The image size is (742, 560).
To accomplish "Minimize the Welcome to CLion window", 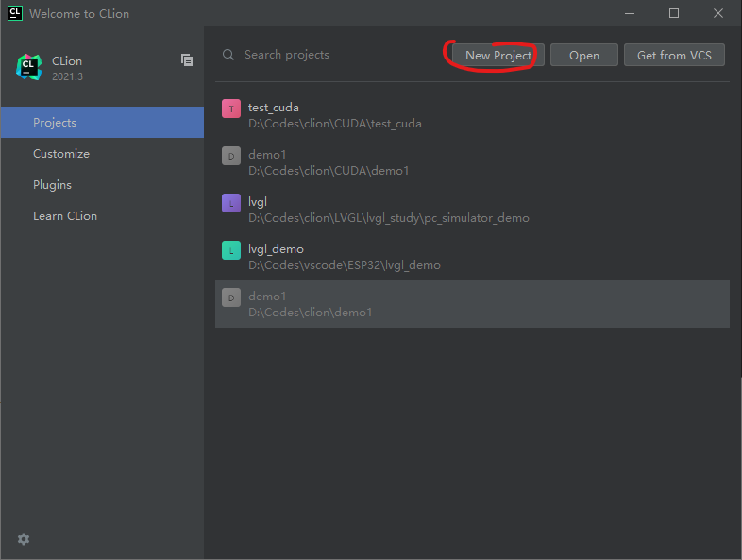I will click(x=630, y=14).
